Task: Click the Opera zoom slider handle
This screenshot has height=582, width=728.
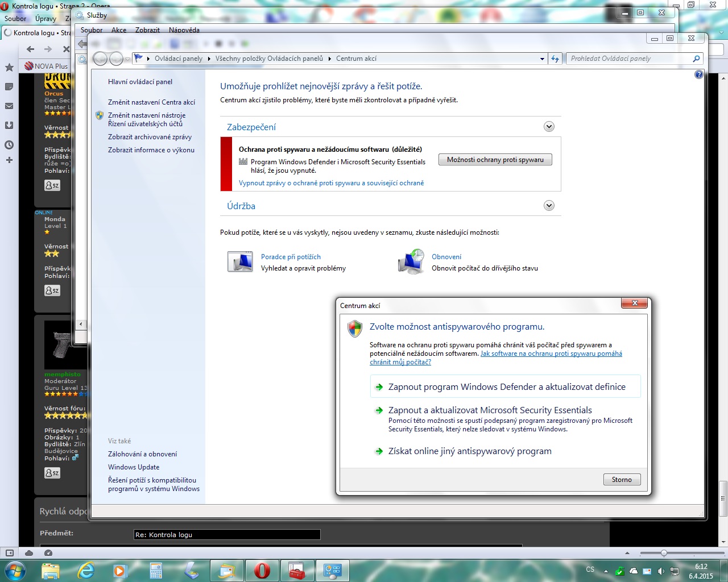Action: point(664,553)
